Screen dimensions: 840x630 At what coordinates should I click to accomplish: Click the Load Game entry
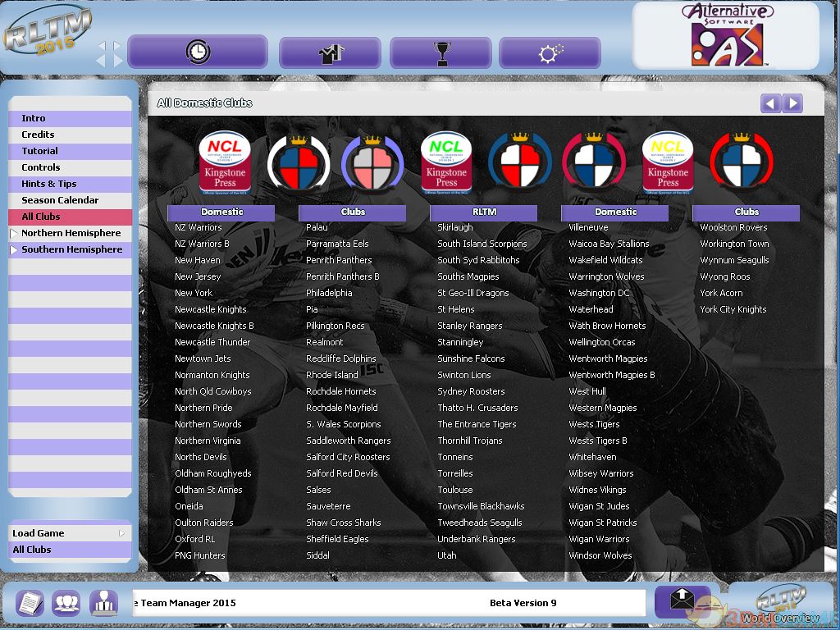70,533
